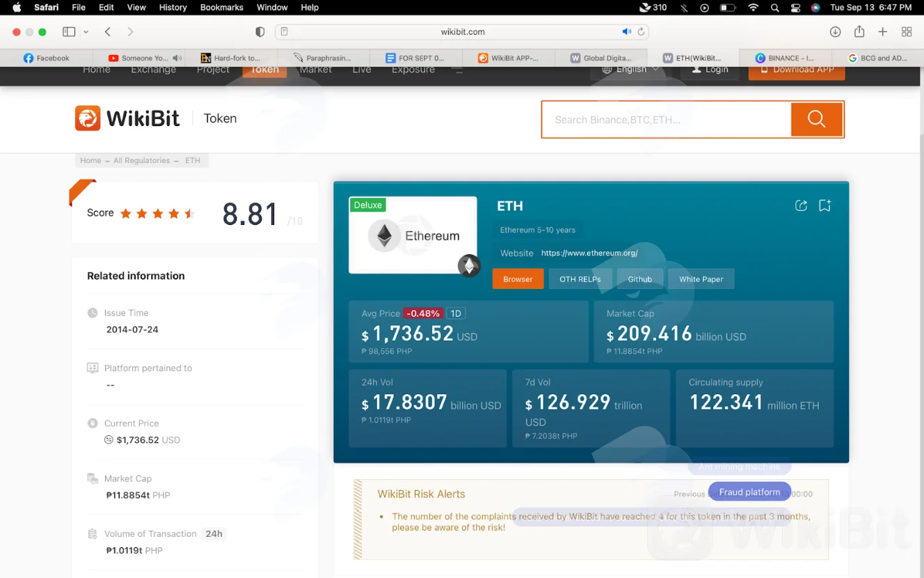This screenshot has width=924, height=578.
Task: Go back to the previous page
Action: 108,31
